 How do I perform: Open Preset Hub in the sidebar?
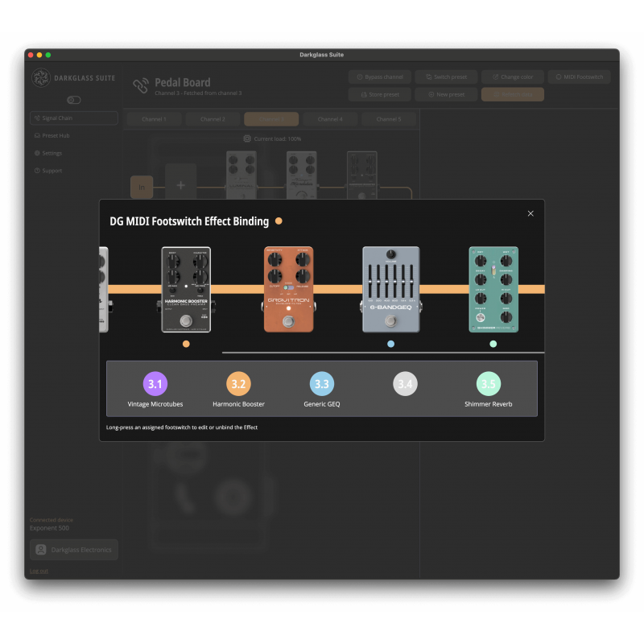74,135
